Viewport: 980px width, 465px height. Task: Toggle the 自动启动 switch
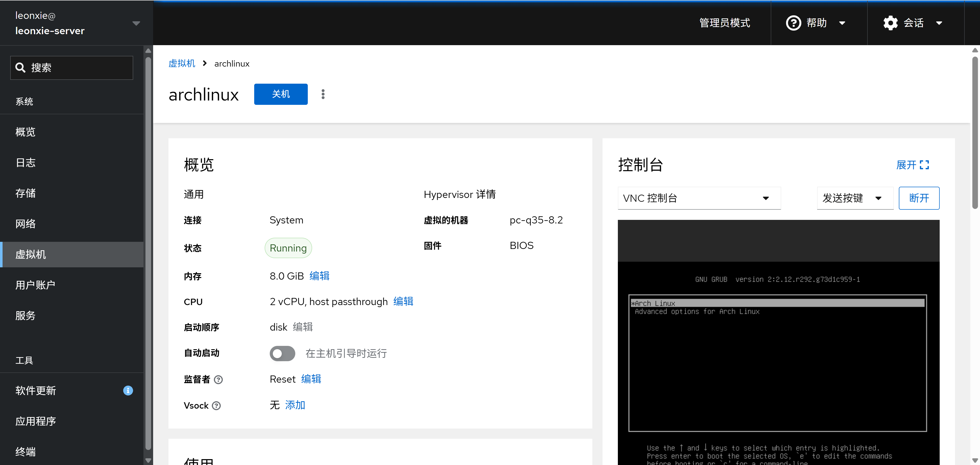click(x=282, y=354)
